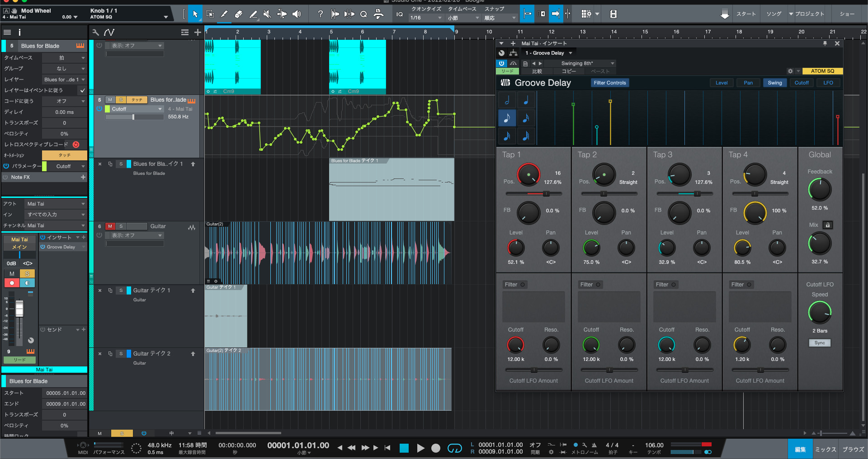The width and height of the screenshot is (868, 459).
Task: Select the Eraser tool in the toolbar
Action: pyautogui.click(x=239, y=14)
